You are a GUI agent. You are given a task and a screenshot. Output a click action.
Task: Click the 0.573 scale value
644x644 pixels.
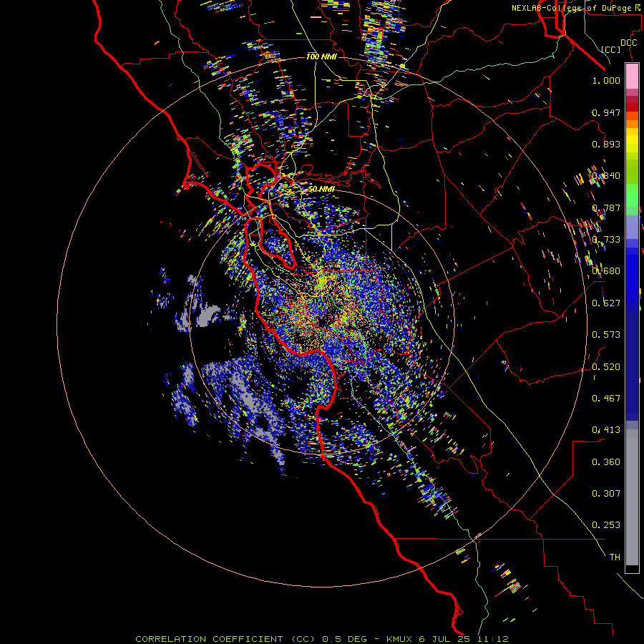coord(606,335)
